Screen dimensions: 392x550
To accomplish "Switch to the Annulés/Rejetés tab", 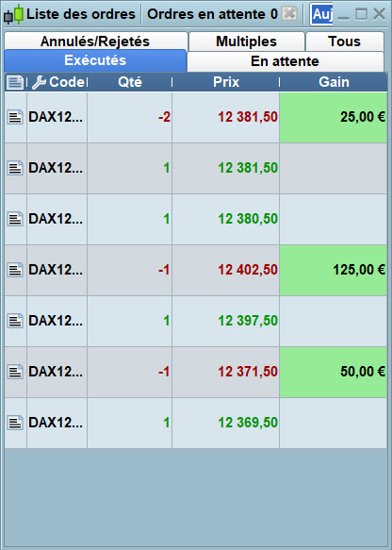I will (96, 42).
